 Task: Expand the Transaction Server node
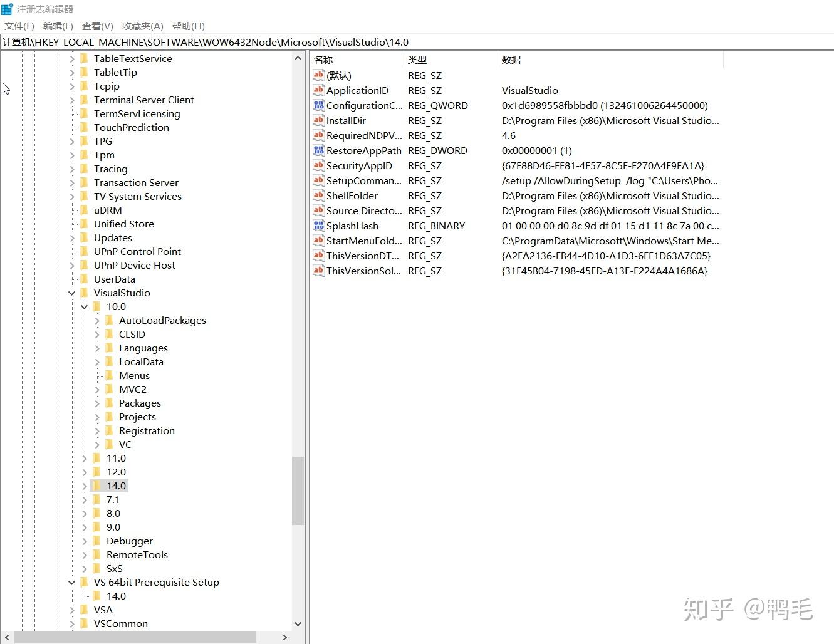point(73,182)
